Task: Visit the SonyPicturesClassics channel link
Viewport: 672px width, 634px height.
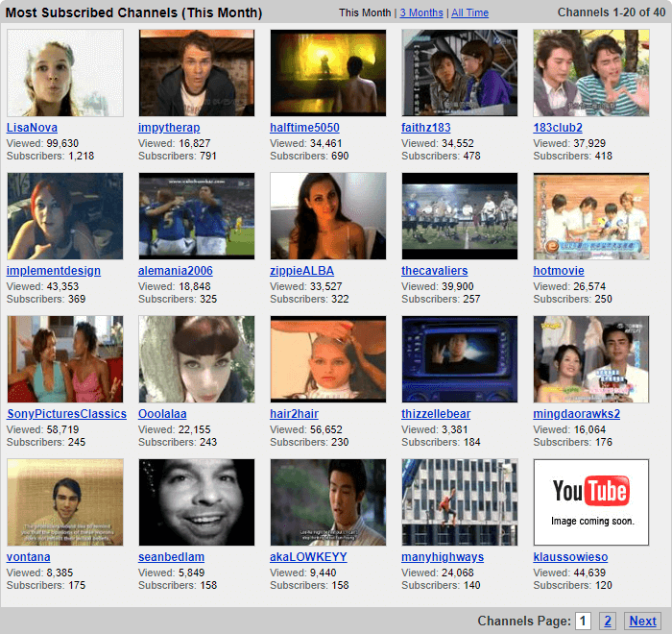Action: (66, 414)
